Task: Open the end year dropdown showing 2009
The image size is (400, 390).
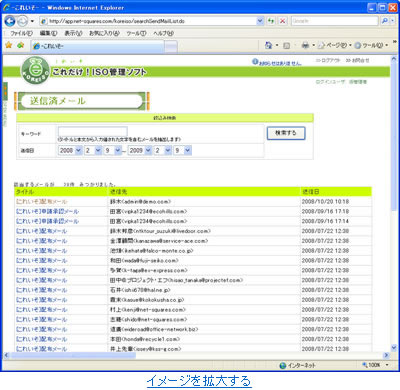Action: [140, 150]
